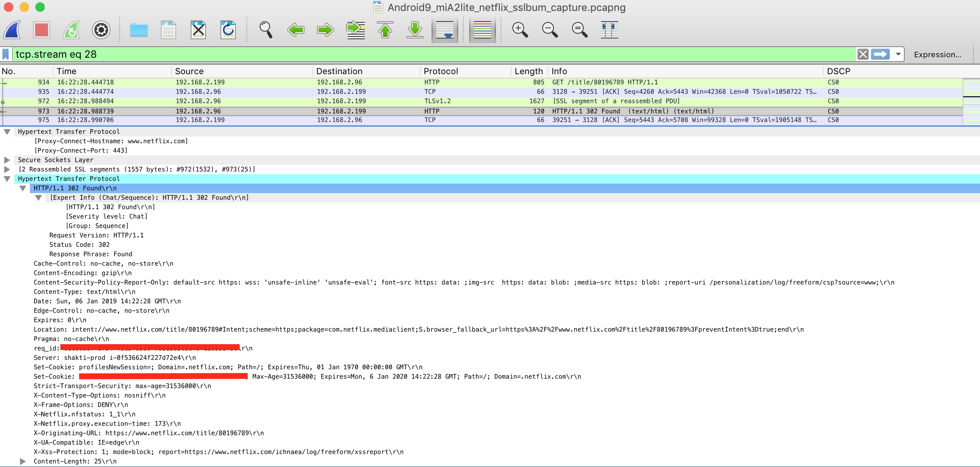Image resolution: width=980 pixels, height=467 pixels.
Task: Click the Length column header
Action: pyautogui.click(x=528, y=71)
